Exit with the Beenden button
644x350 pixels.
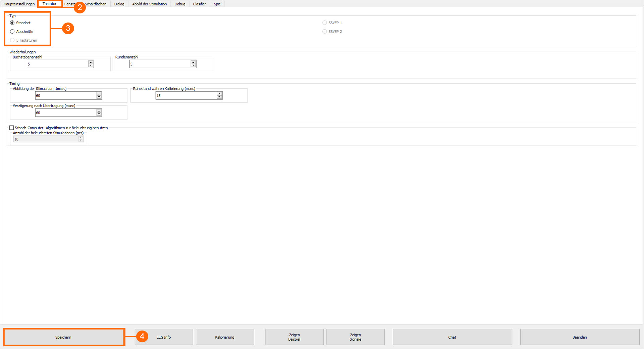[580, 337]
